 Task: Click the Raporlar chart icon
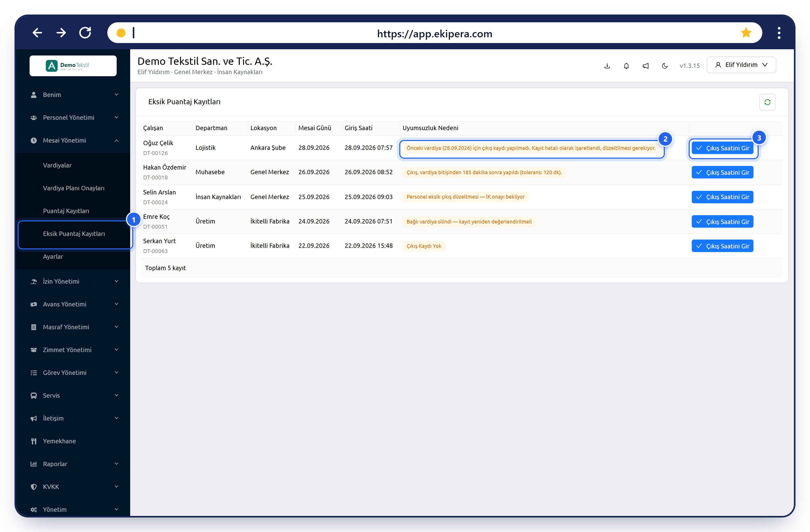pyautogui.click(x=34, y=464)
